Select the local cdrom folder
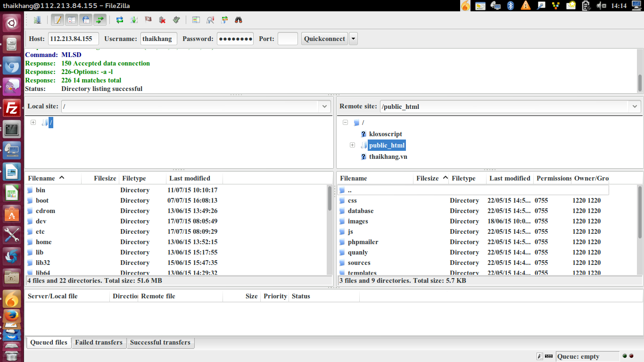 coord(45,211)
